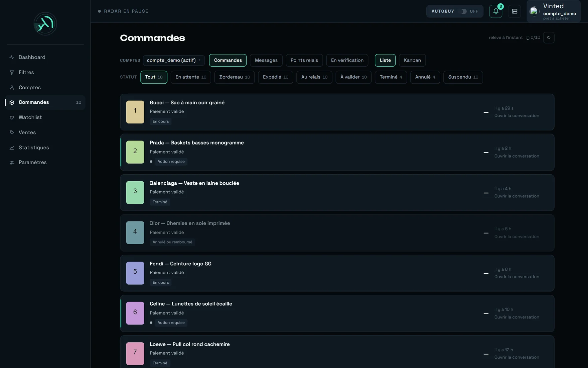Screen dimensions: 588x368
Task: Open the En vérification tab
Action: tap(347, 60)
